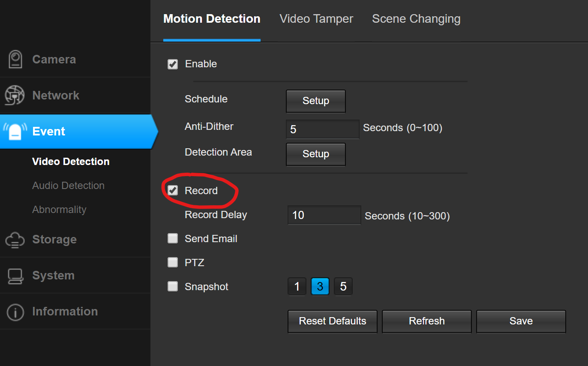The height and width of the screenshot is (366, 588).
Task: Open Audio Detection in the sidebar
Action: tap(68, 186)
